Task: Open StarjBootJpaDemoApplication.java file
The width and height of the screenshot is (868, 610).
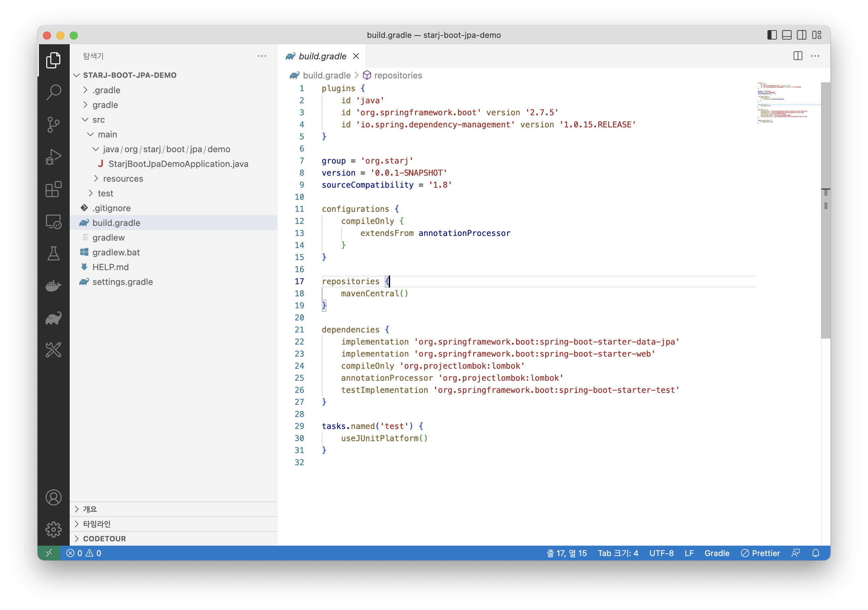Action: click(174, 164)
